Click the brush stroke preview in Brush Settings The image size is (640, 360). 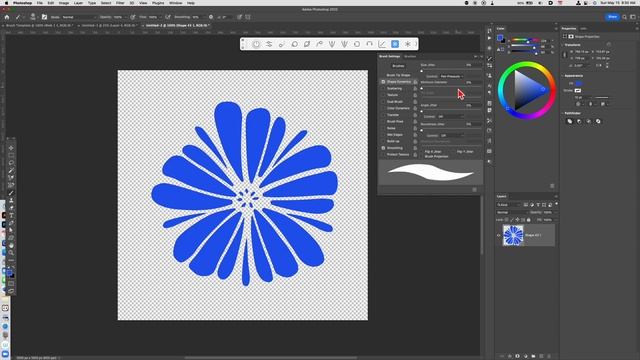[x=431, y=172]
